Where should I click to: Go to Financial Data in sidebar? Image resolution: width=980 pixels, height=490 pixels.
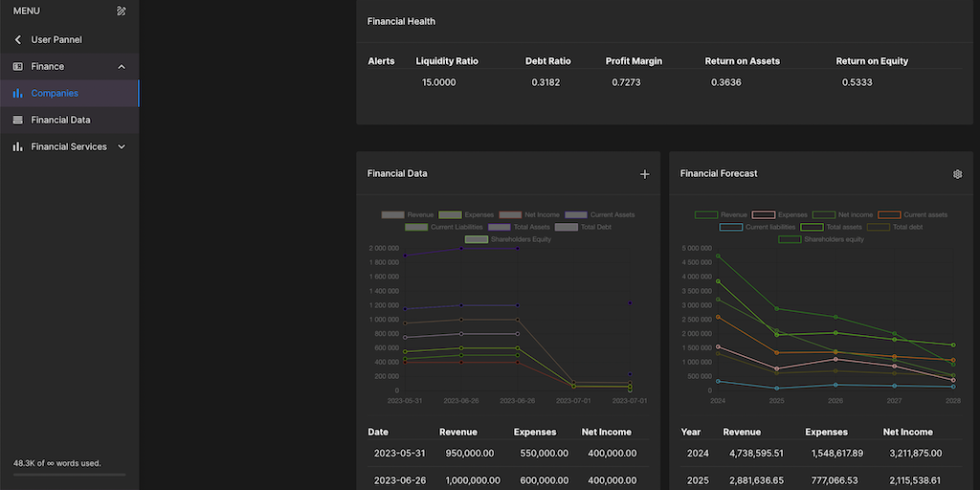(x=60, y=121)
